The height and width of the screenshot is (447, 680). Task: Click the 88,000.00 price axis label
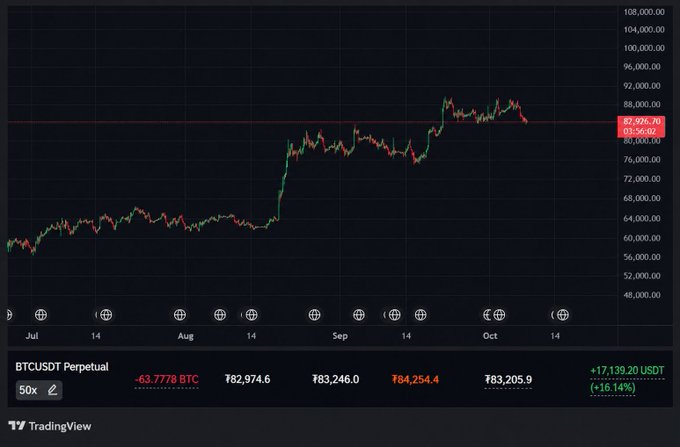[x=642, y=104]
